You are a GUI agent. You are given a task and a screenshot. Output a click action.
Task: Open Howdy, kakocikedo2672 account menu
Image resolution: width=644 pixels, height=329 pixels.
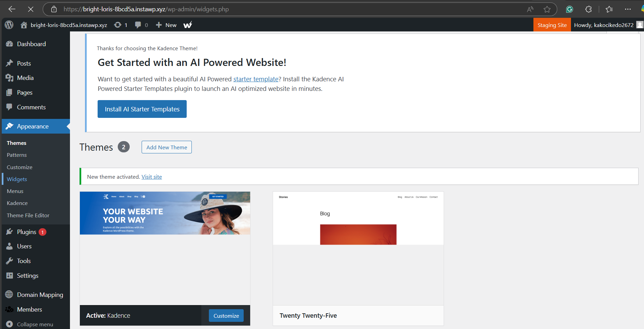603,25
